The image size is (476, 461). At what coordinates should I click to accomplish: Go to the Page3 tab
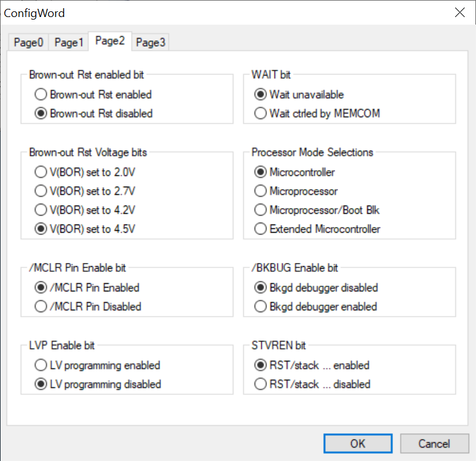click(x=150, y=42)
